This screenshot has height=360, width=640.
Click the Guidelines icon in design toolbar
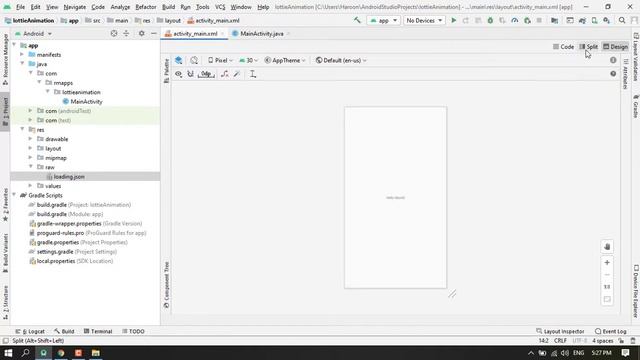pos(253,74)
